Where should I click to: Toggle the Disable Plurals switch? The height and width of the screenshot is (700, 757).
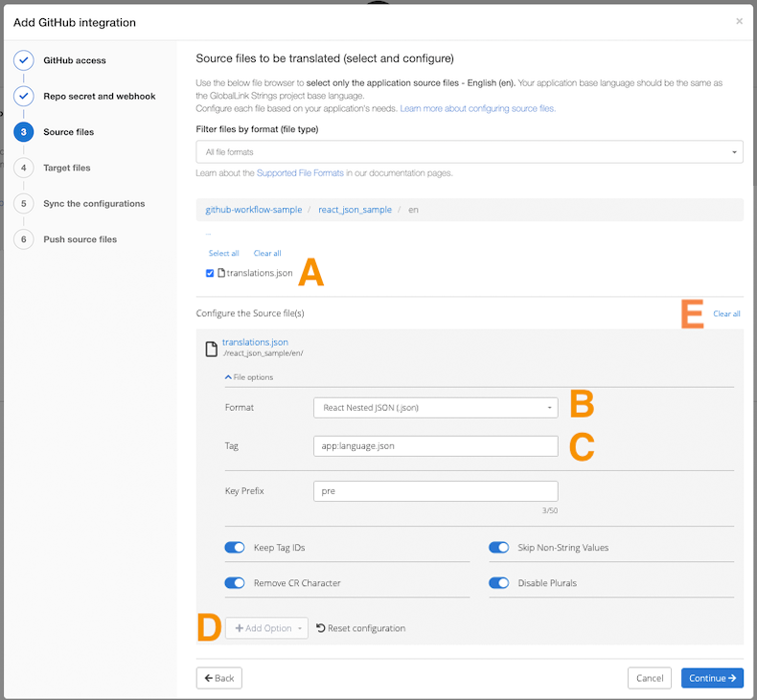pos(499,583)
